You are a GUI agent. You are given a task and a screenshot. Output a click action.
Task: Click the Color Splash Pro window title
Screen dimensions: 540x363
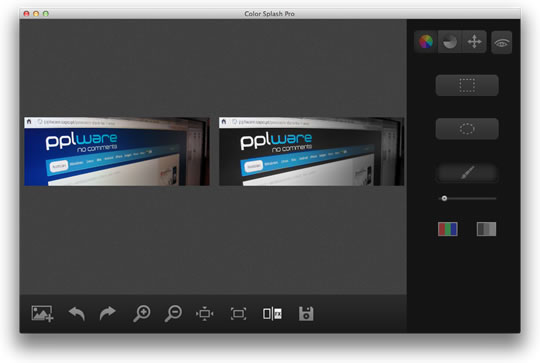(269, 14)
